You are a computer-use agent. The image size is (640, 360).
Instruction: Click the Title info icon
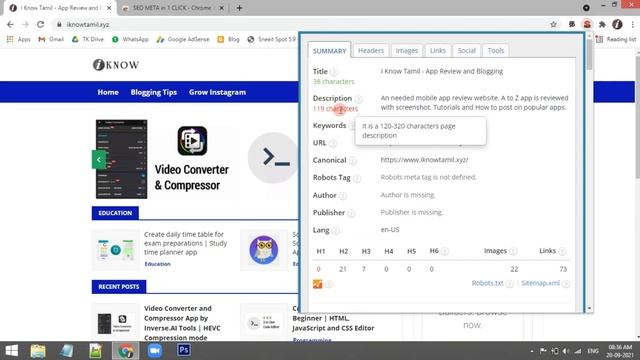point(334,72)
